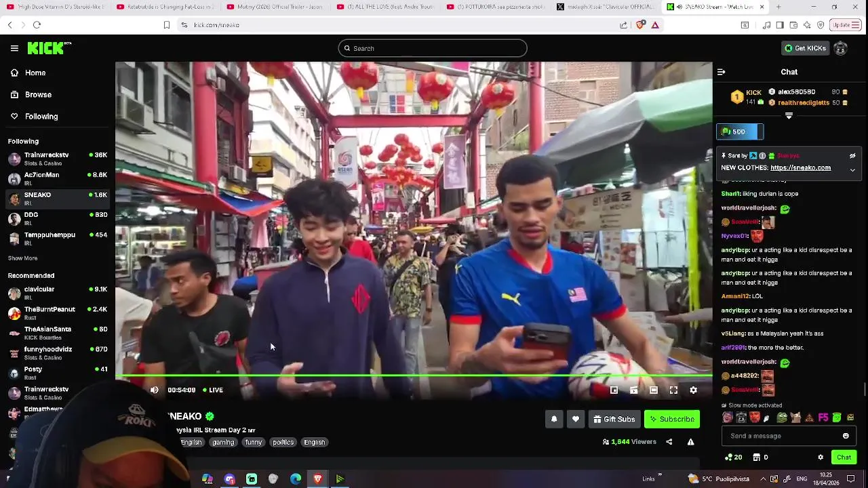The image size is (868, 488).
Task: Open Trainwreckstv channel with 36K viewers
Action: click(x=58, y=159)
